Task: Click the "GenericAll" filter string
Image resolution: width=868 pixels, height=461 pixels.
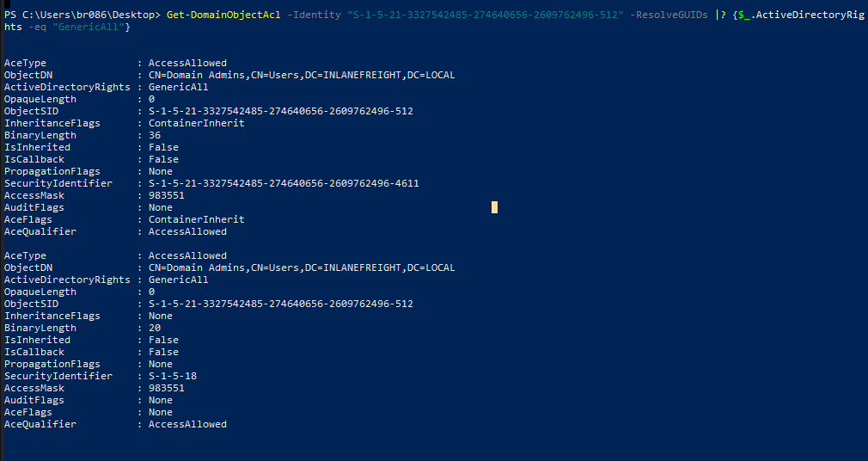Action: (x=89, y=27)
